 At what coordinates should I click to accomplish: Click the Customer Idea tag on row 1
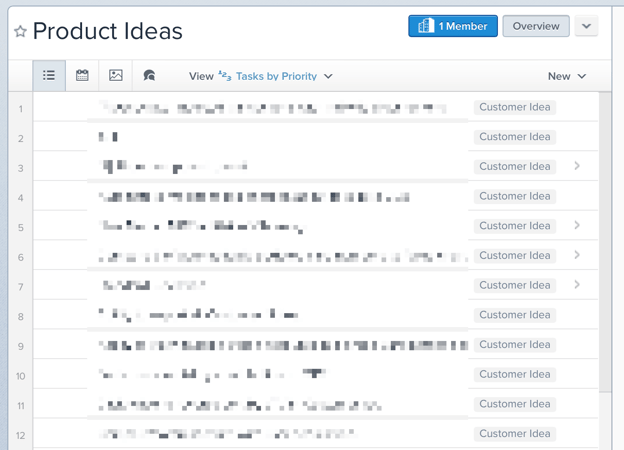tap(515, 107)
